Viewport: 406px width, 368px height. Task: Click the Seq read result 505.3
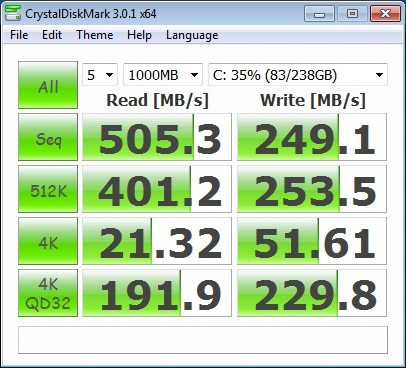point(157,137)
